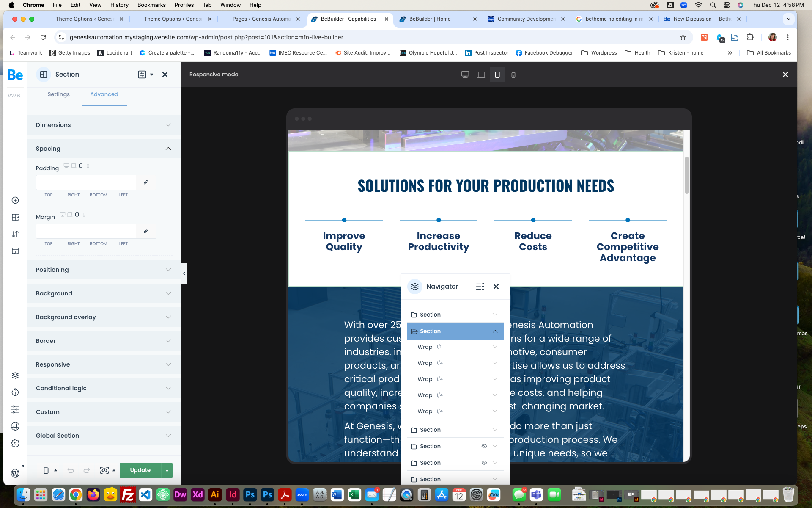Click the Update button to save changes
This screenshot has width=812, height=508.
139,470
